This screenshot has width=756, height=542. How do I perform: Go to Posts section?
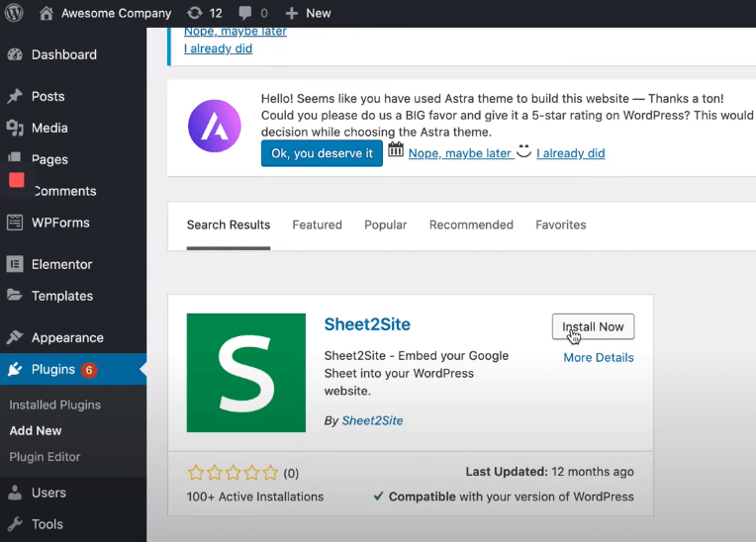pyautogui.click(x=47, y=96)
